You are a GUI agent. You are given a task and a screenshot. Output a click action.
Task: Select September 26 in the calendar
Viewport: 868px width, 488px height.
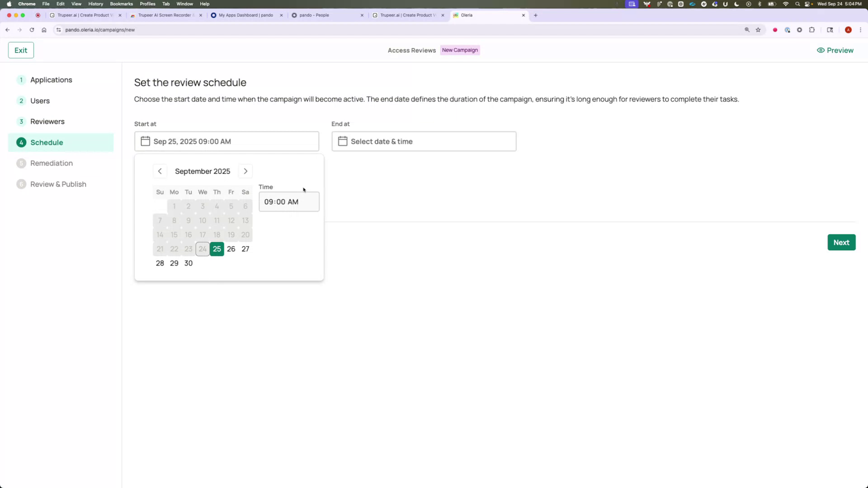(x=231, y=249)
